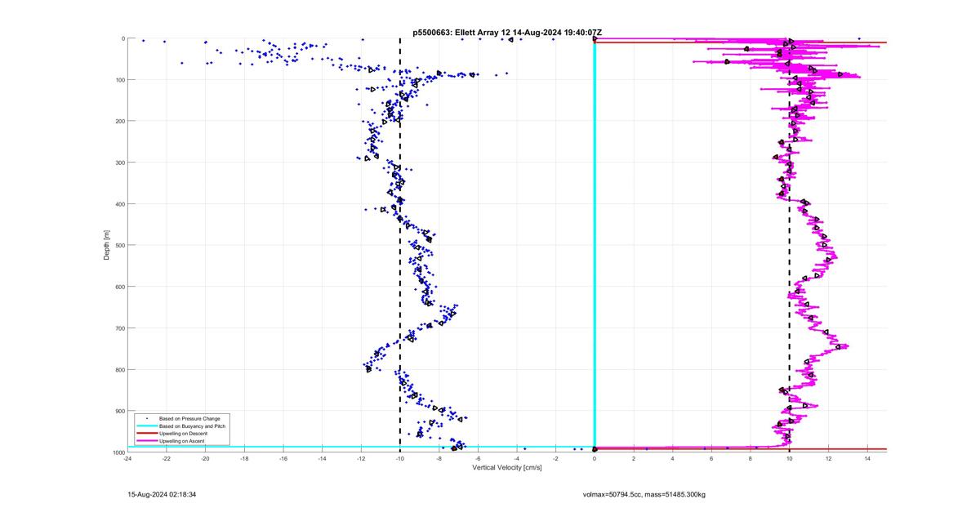Click x-axis tick label 10
This screenshot has width=980, height=508.
tap(789, 458)
